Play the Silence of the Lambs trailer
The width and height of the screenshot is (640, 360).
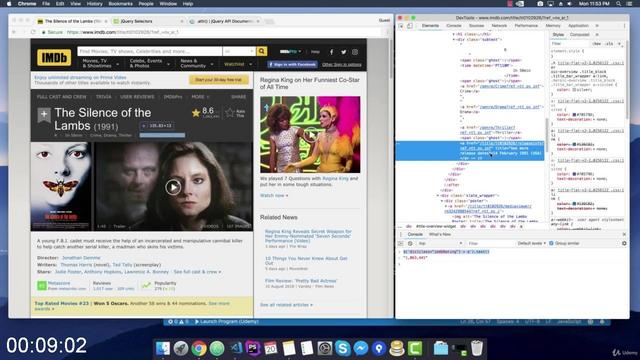(173, 187)
